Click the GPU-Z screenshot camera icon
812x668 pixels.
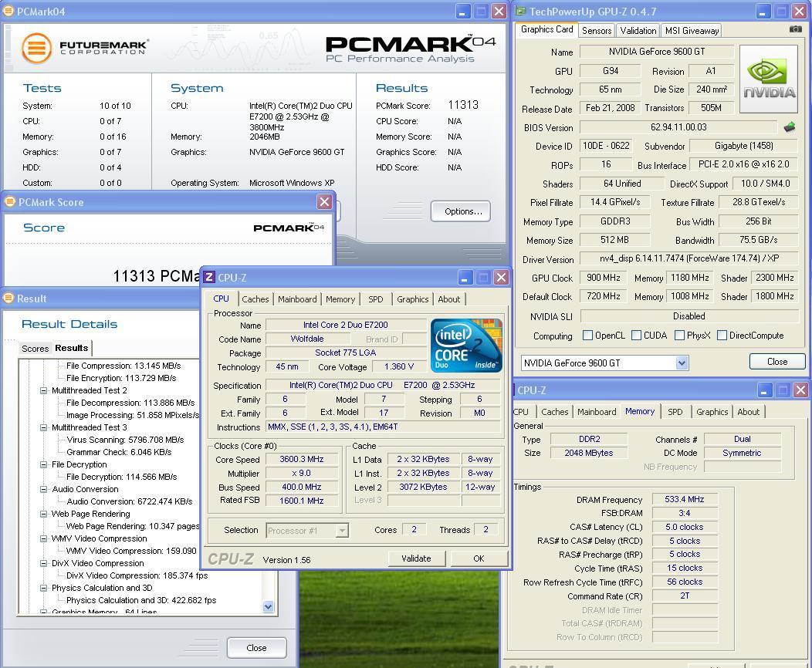click(796, 29)
